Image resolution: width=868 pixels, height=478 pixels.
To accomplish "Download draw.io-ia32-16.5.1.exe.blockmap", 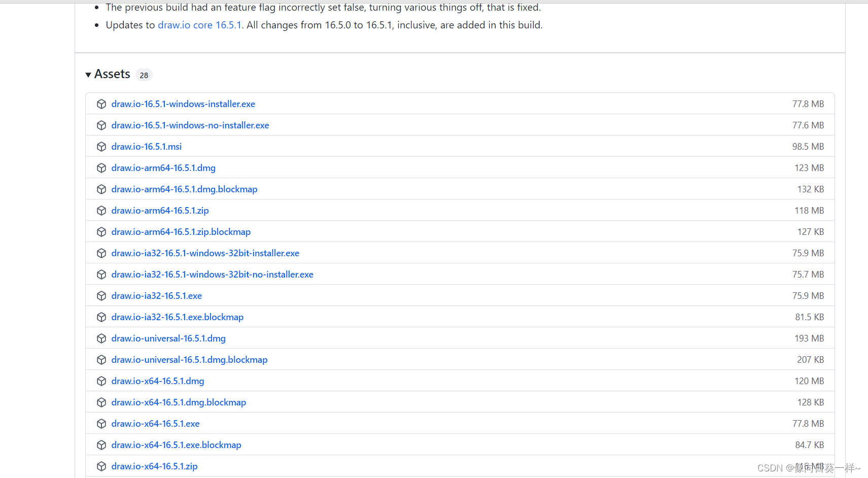I will [x=178, y=317].
